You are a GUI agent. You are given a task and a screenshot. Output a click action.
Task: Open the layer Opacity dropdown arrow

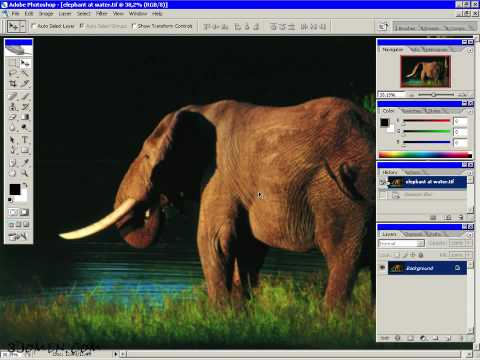pyautogui.click(x=469, y=244)
